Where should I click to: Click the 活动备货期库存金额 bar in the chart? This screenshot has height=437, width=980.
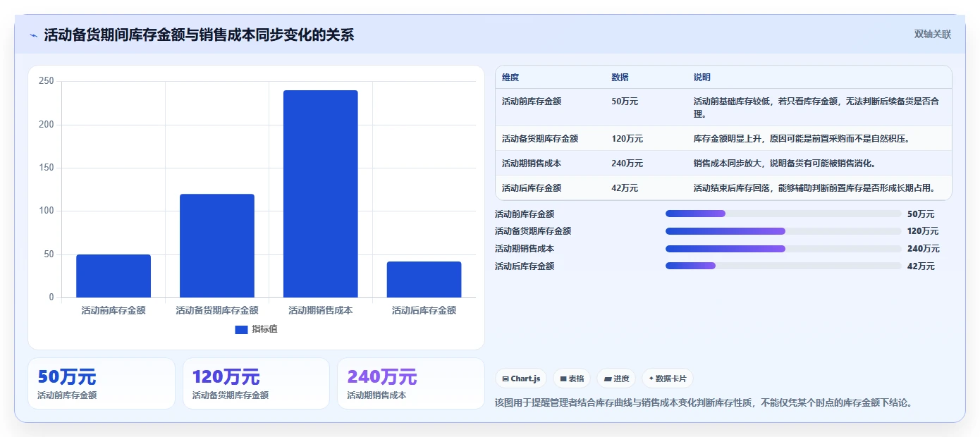coord(217,245)
